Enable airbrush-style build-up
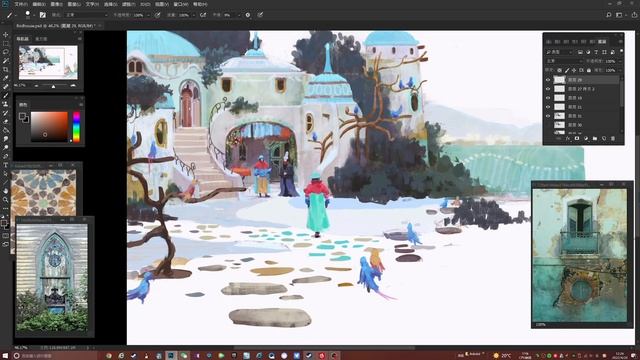 tap(203, 15)
